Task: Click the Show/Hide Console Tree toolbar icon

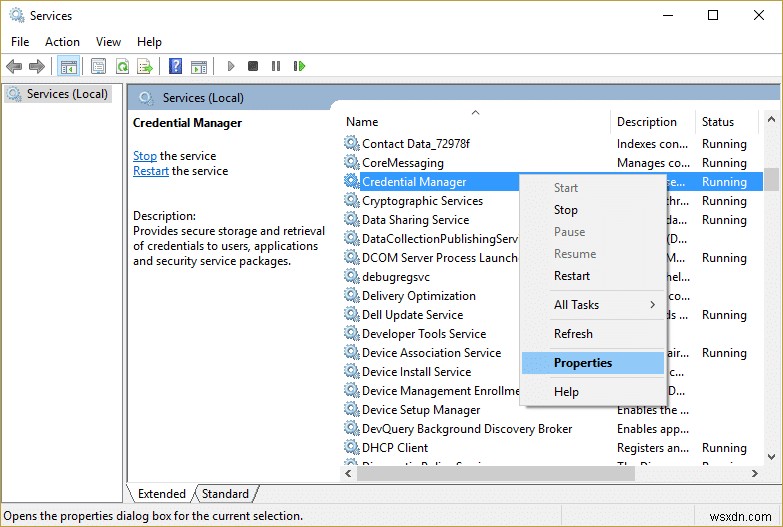Action: click(x=68, y=66)
